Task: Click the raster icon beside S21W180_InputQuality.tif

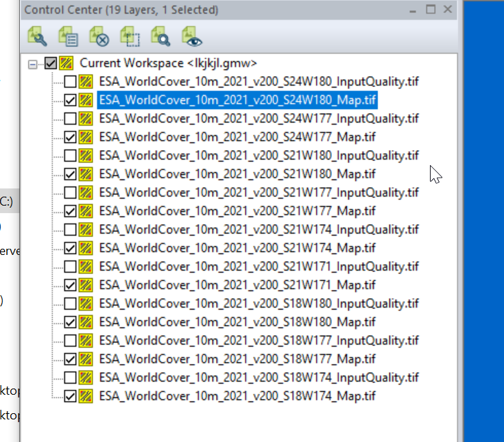Action: 86,156
